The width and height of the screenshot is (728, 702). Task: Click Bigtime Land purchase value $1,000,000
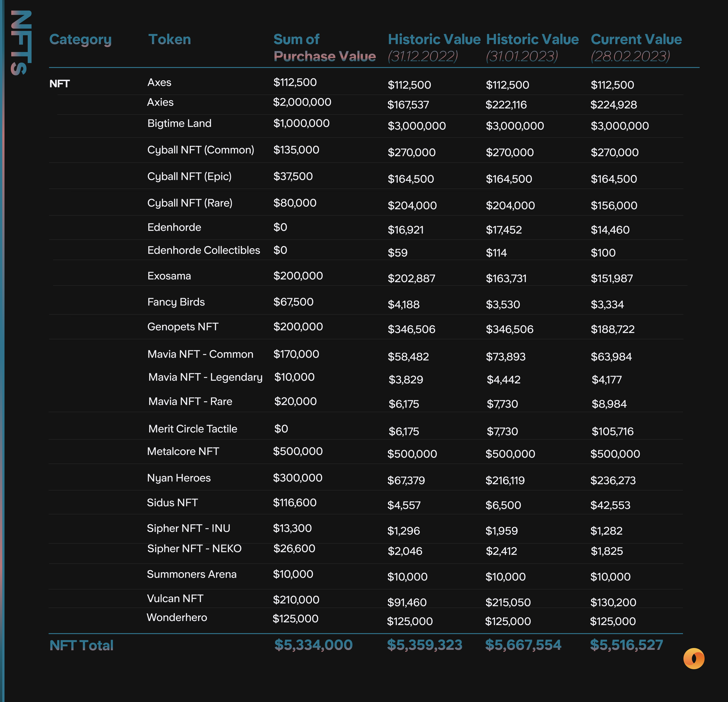(x=301, y=123)
